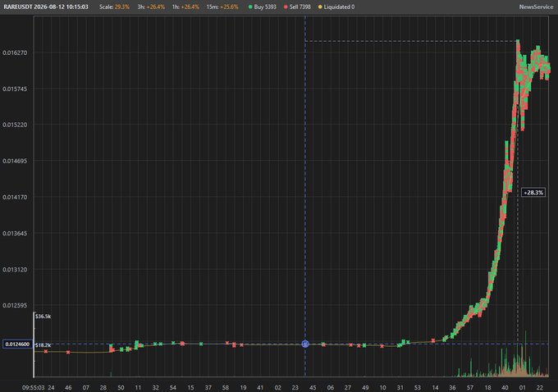Click the blue circle marker on the price line

pos(305,344)
